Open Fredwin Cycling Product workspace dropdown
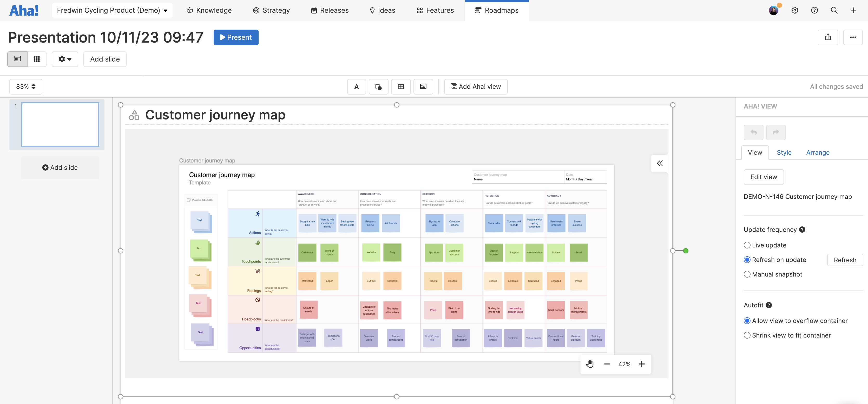 [x=112, y=10]
